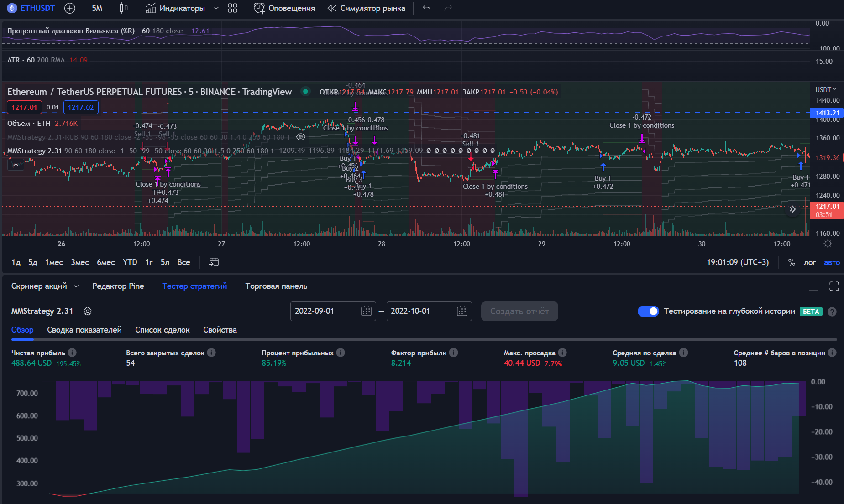Image resolution: width=844 pixels, height=504 pixels.
Task: Click the add symbol plus icon
Action: pos(70,8)
